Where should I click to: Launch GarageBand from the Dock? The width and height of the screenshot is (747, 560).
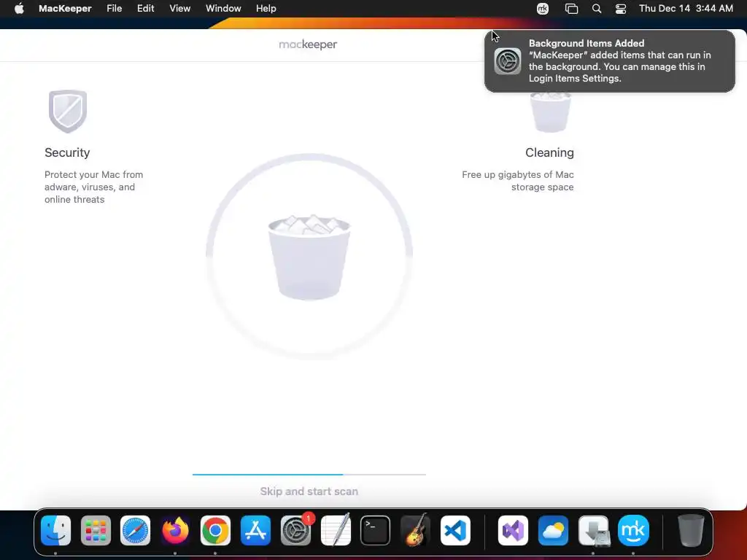(415, 530)
